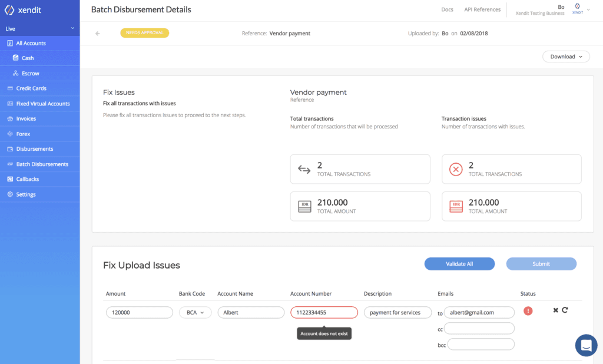The width and height of the screenshot is (603, 364).
Task: Open the chat support widget
Action: coord(585,346)
